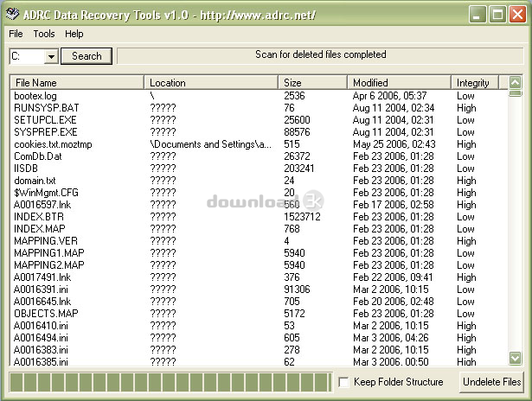Click the ADRC app icon in title bar
Viewport: 532px width, 401px height.
coord(12,14)
